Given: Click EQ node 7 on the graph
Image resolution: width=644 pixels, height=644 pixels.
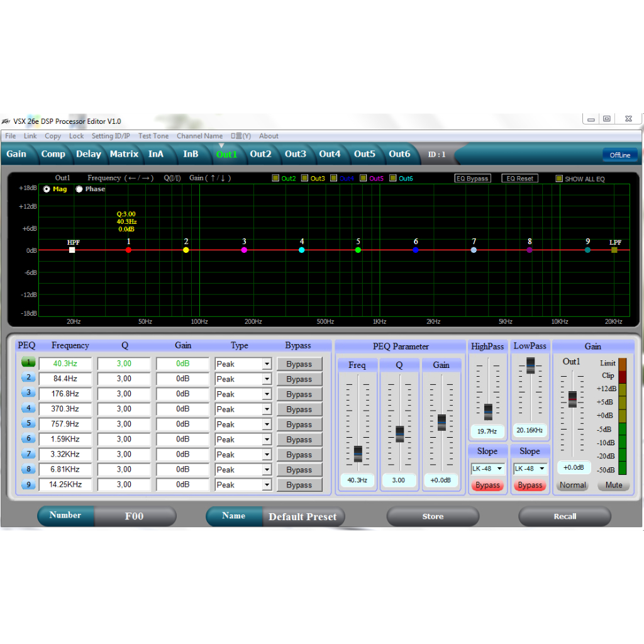Looking at the screenshot, I should click(474, 250).
